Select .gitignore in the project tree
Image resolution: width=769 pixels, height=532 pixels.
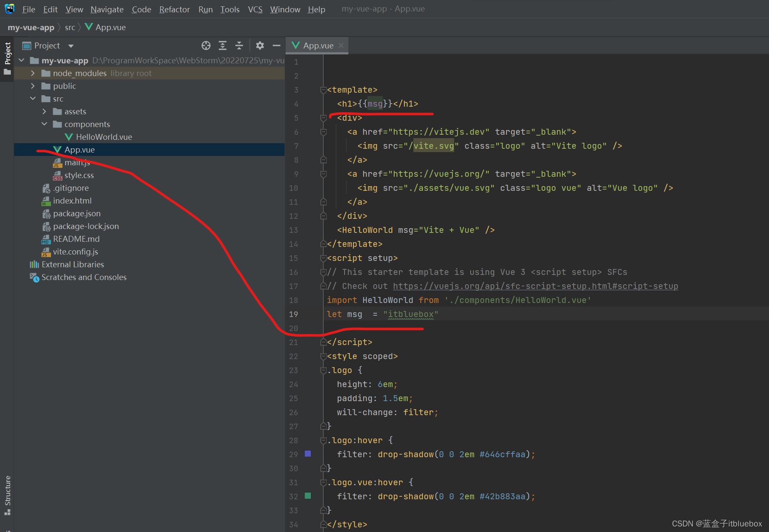point(71,188)
